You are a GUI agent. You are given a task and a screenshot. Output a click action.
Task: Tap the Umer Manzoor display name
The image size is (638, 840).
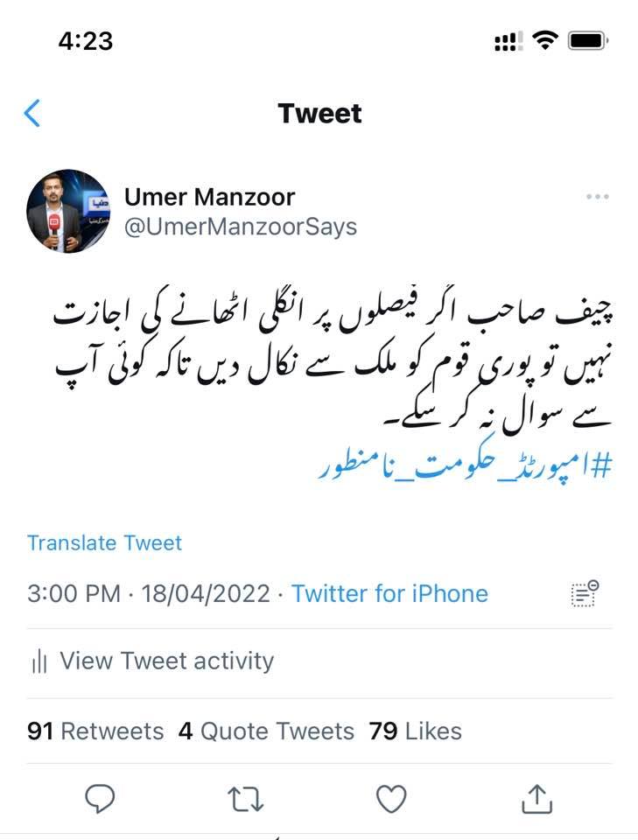(x=209, y=197)
